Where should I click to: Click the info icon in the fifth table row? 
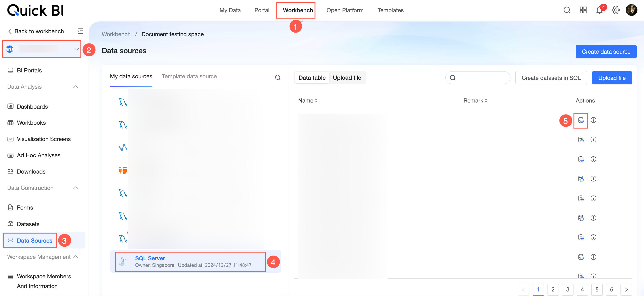pos(593,198)
